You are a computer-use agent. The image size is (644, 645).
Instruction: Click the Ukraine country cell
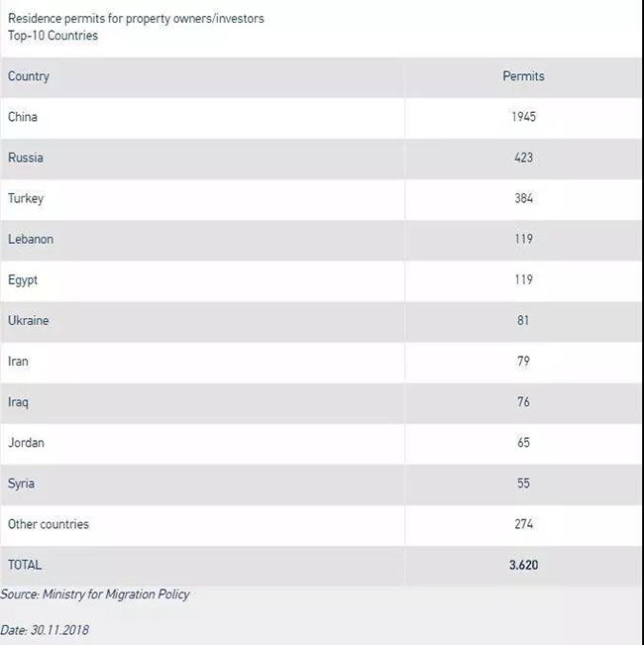(x=28, y=320)
